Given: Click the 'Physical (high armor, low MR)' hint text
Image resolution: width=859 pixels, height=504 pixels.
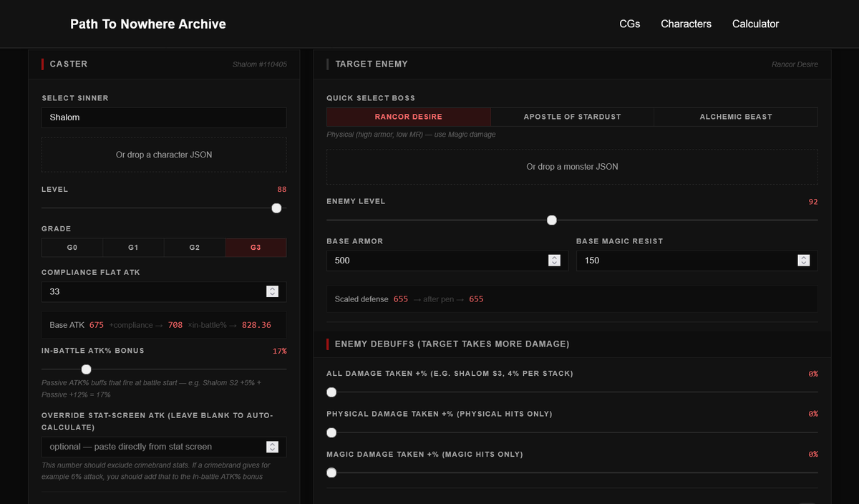Looking at the screenshot, I should pyautogui.click(x=411, y=135).
